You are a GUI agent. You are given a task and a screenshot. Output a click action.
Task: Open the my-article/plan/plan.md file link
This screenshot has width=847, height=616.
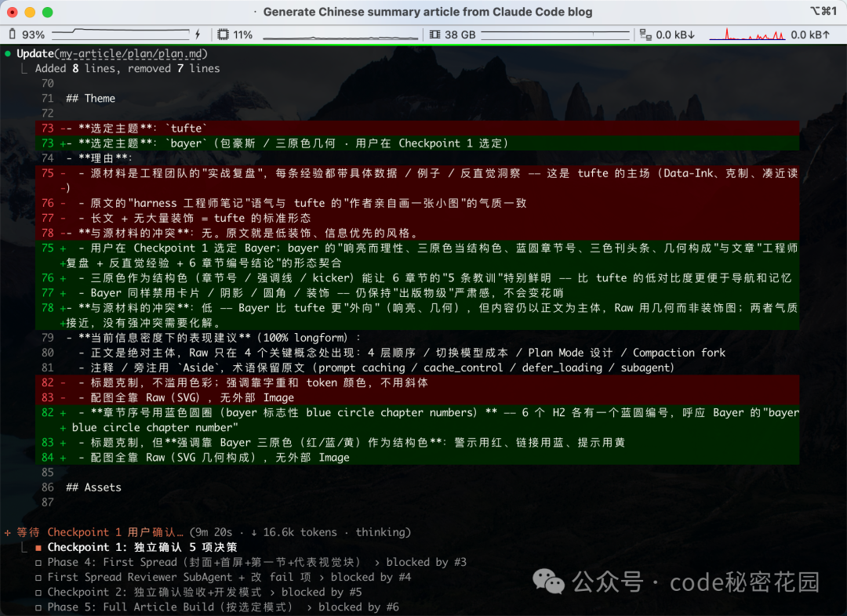click(x=131, y=53)
